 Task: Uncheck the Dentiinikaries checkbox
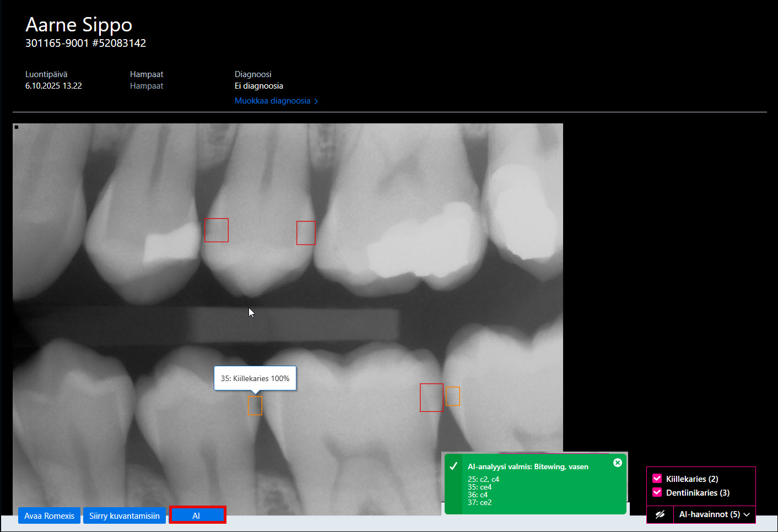pyautogui.click(x=657, y=492)
